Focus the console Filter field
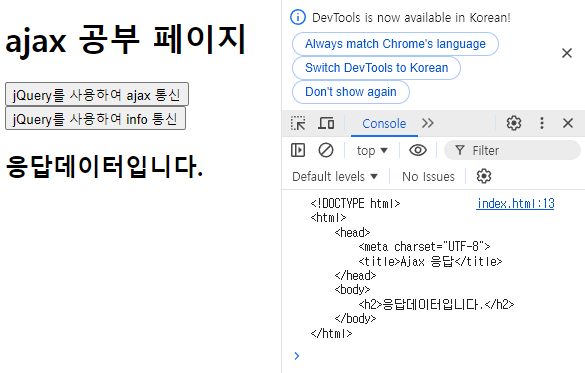 (x=512, y=150)
